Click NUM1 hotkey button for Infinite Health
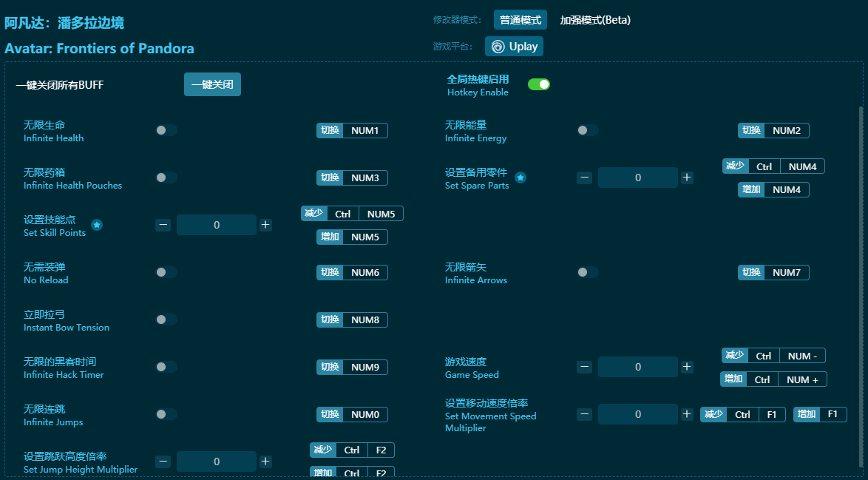The height and width of the screenshot is (480, 868). 352,131
